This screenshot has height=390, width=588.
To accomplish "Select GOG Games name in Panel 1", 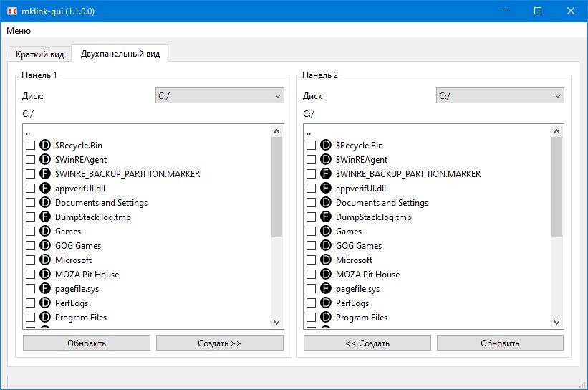I will 78,245.
